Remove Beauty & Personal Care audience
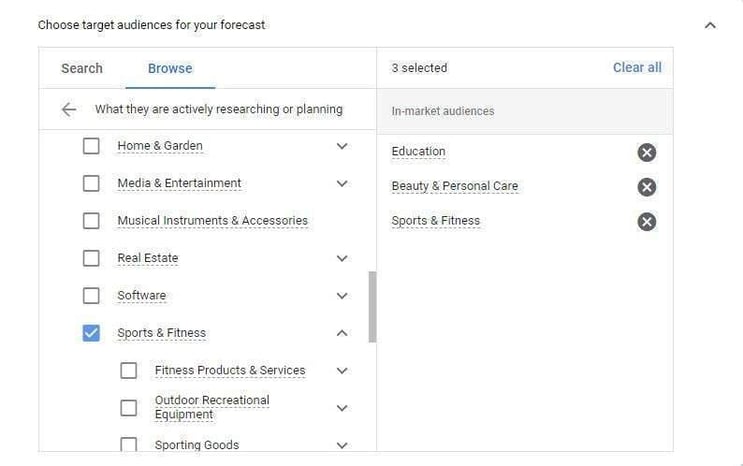This screenshot has height=466, width=743. pos(647,187)
